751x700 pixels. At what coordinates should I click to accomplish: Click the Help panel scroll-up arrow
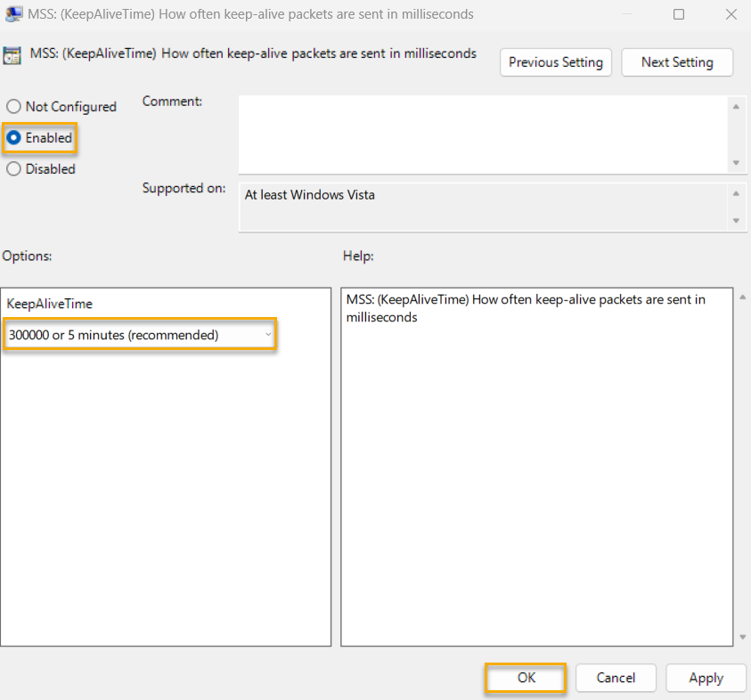(740, 295)
